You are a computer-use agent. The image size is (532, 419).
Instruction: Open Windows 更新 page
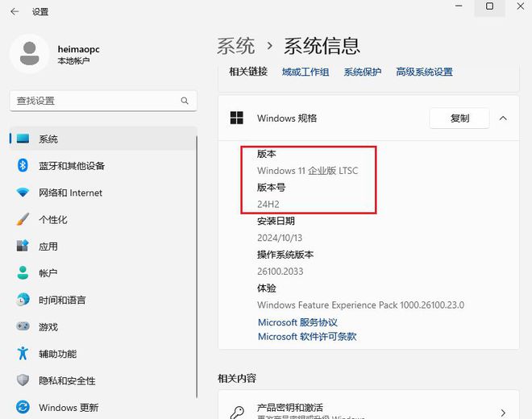coord(103,407)
